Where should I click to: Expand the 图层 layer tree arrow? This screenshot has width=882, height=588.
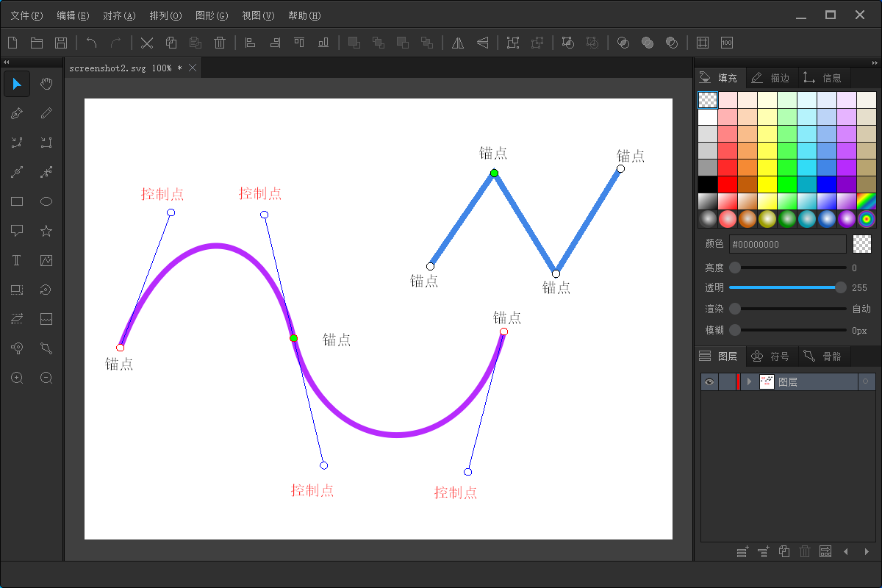[749, 381]
